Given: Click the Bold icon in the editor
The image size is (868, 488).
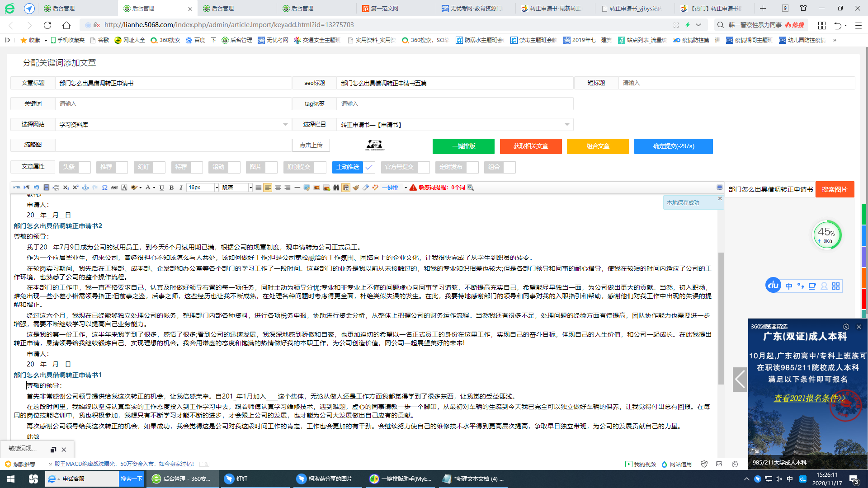Looking at the screenshot, I should click(x=171, y=187).
